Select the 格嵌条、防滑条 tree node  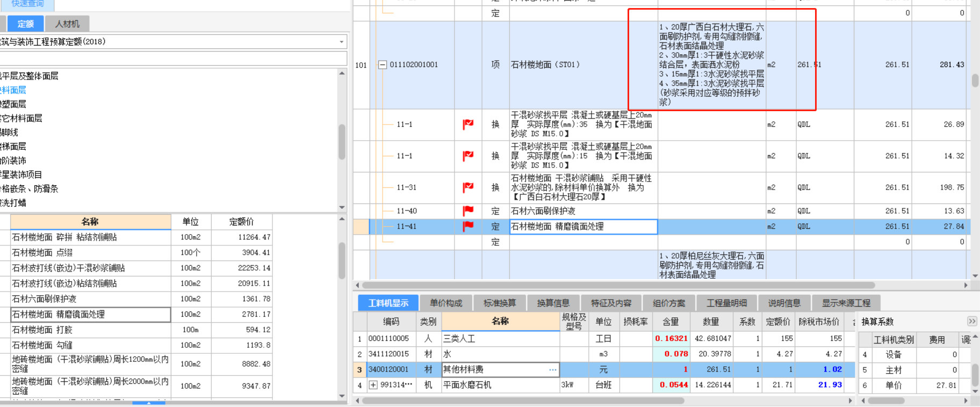(29, 188)
